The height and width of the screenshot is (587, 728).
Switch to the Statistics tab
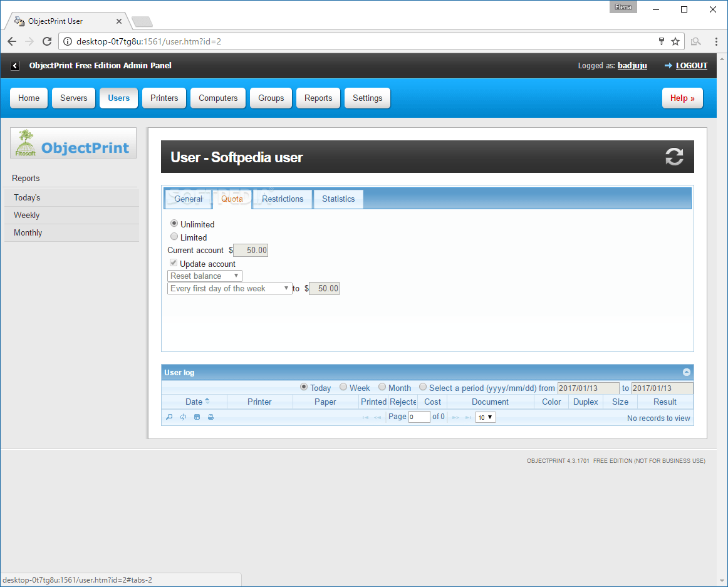point(338,199)
